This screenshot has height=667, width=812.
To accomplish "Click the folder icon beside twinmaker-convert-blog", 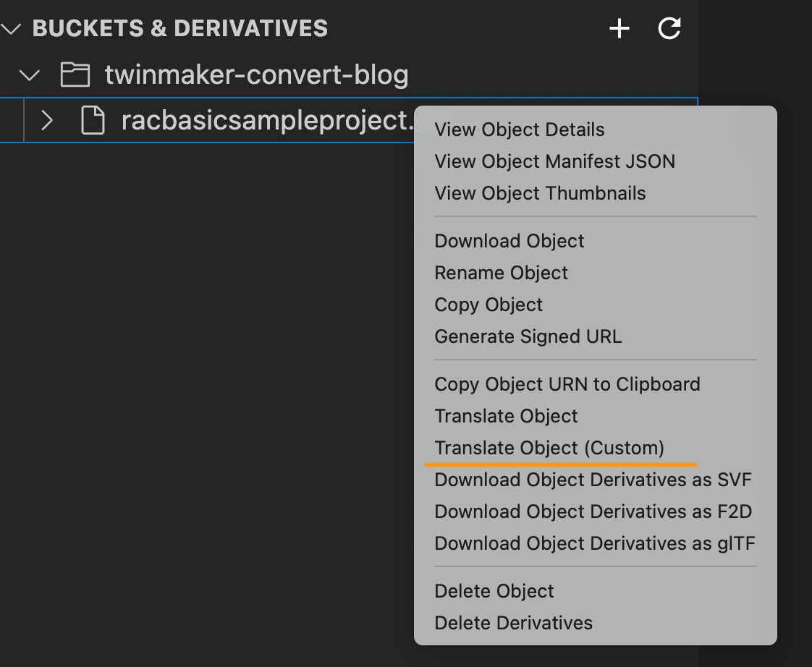I will tap(75, 75).
